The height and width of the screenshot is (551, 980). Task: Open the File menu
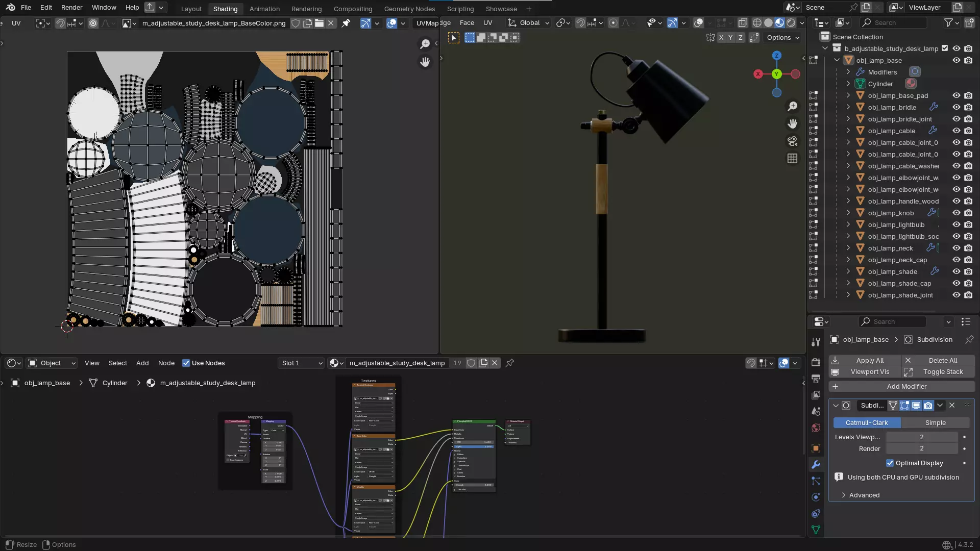(x=26, y=8)
